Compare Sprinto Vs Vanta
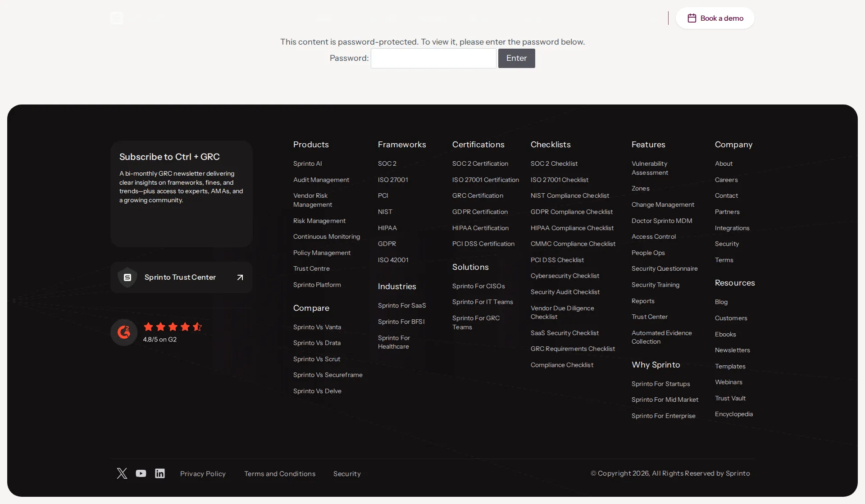This screenshot has height=504, width=865. 317,327
